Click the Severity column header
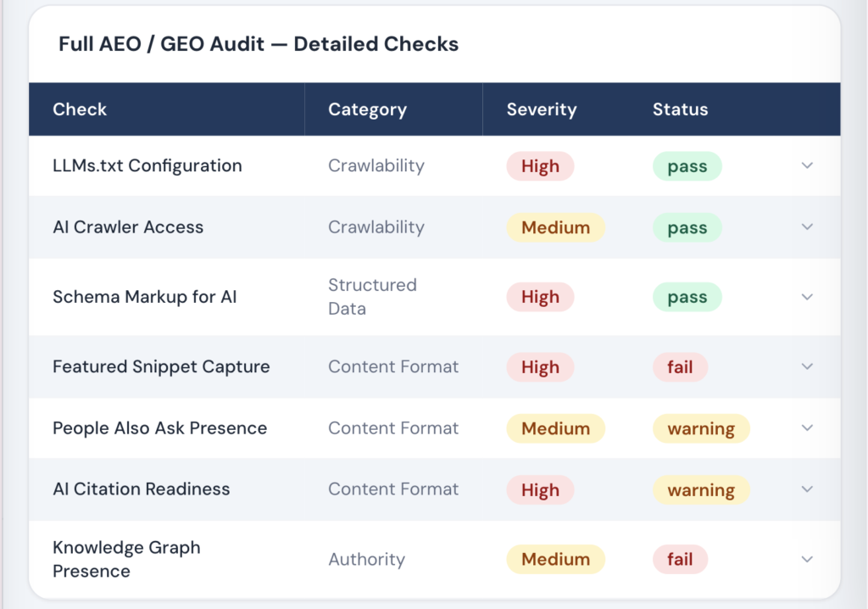This screenshot has width=868, height=609. [x=542, y=109]
